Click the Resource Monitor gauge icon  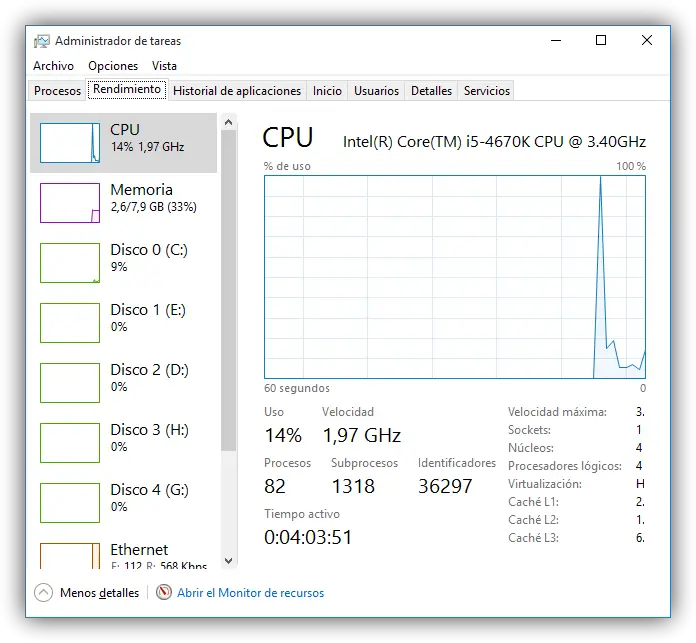click(x=164, y=592)
